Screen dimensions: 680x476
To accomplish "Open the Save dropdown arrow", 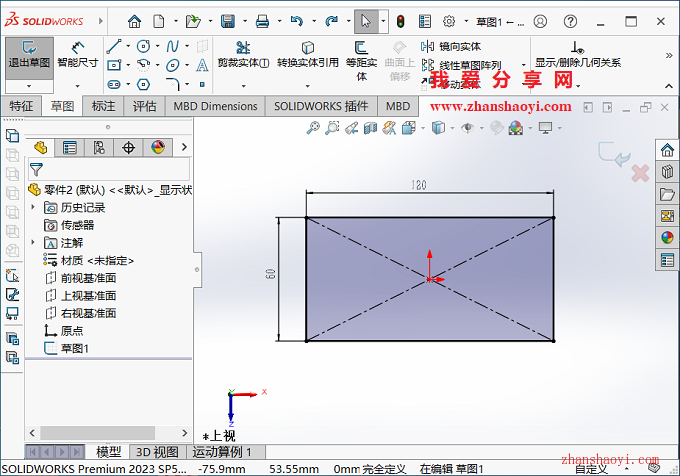I will 245,21.
